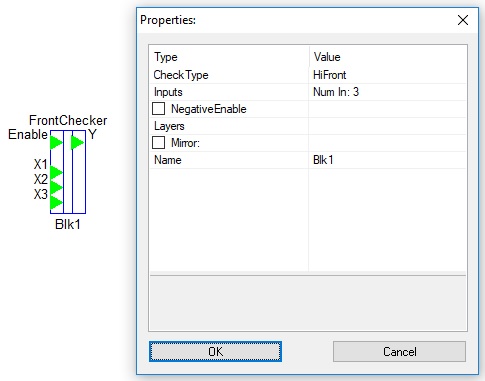The height and width of the screenshot is (381, 485).
Task: Select the X2 input pin triangle
Action: tap(56, 187)
